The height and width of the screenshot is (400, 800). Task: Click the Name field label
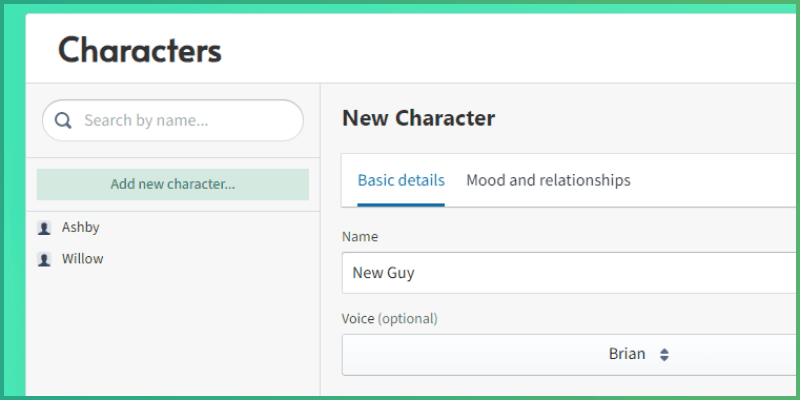(360, 237)
